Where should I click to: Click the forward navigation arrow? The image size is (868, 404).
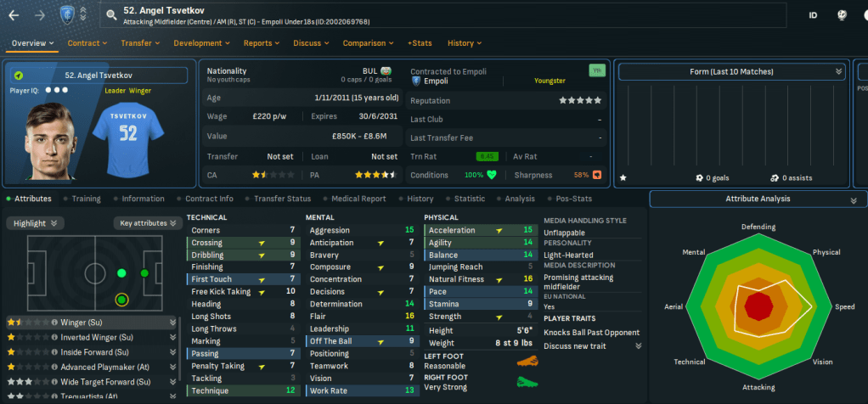40,14
